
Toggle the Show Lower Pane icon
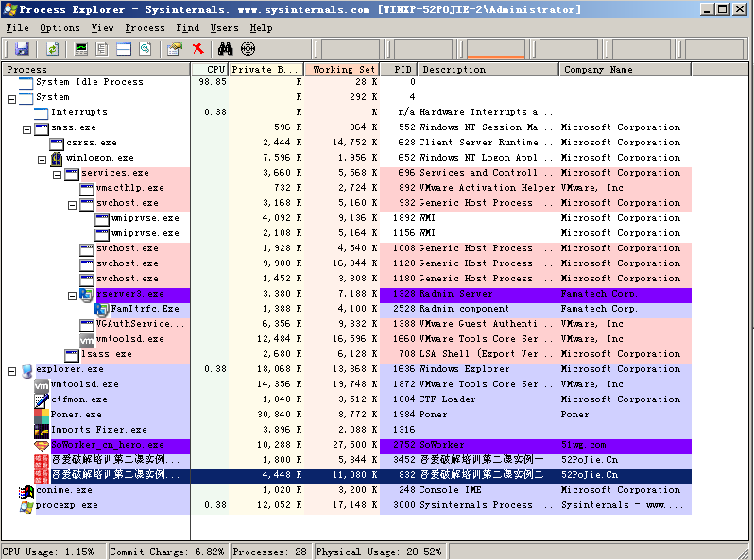pos(124,49)
